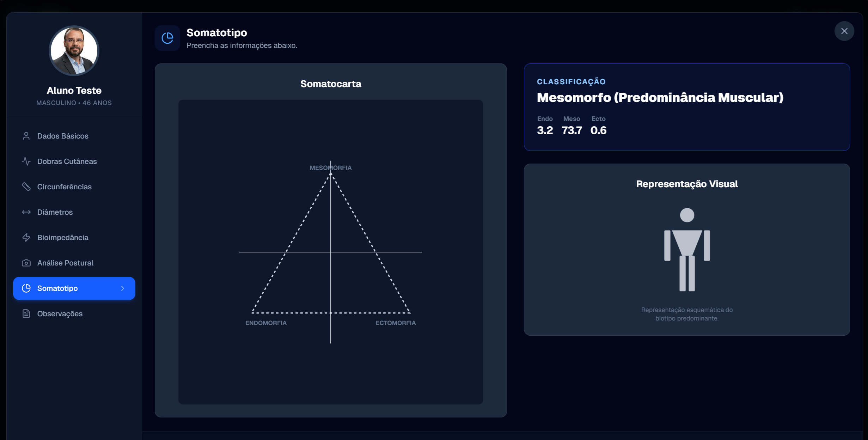The height and width of the screenshot is (440, 868).
Task: Click the pie chart icon in Somatotipo header
Action: point(167,38)
